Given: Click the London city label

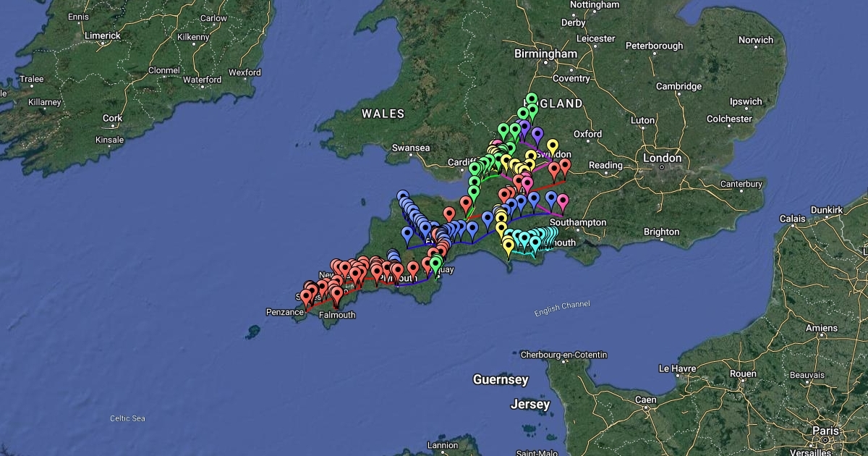Looking at the screenshot, I should 662,158.
